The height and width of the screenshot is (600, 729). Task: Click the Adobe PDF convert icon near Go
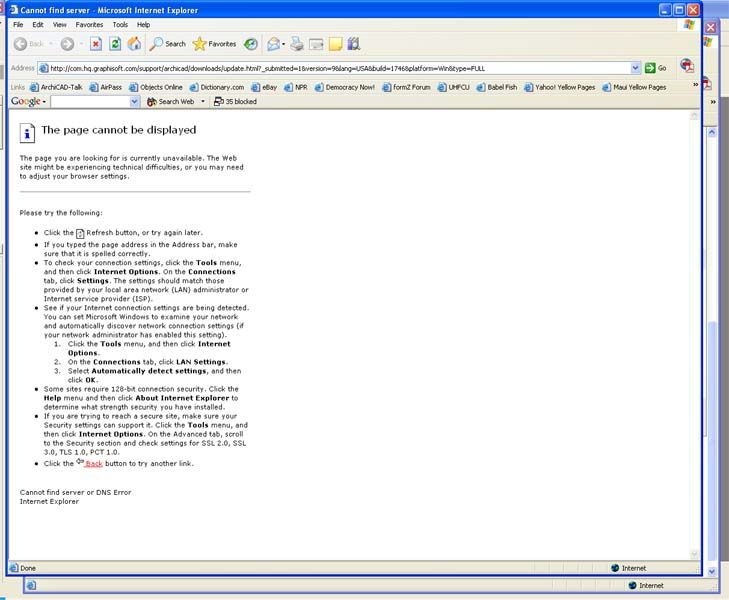687,66
